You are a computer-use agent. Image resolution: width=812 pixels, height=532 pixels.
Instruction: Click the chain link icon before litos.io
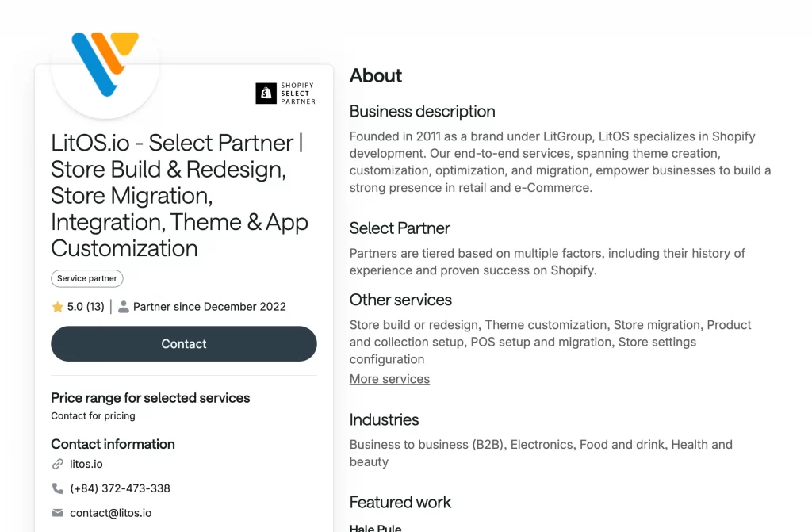(x=56, y=464)
